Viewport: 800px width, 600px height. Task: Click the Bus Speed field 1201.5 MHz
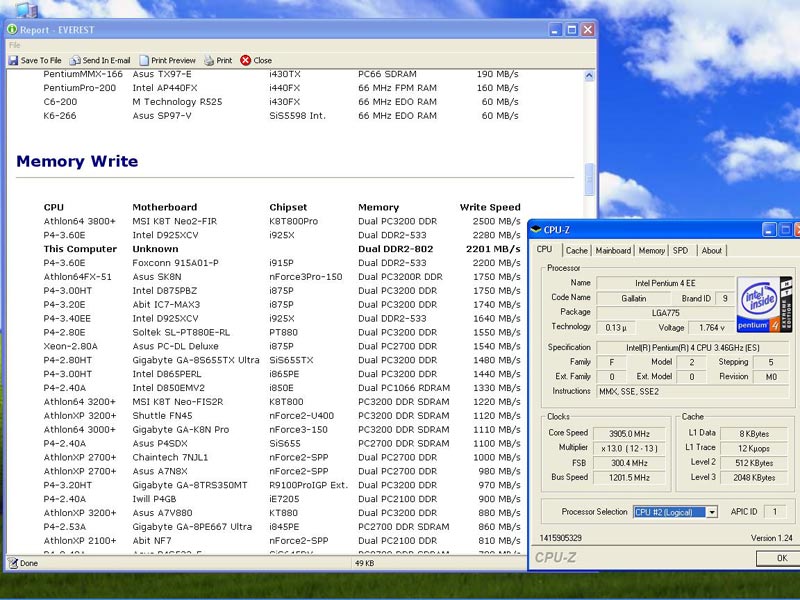(629, 478)
